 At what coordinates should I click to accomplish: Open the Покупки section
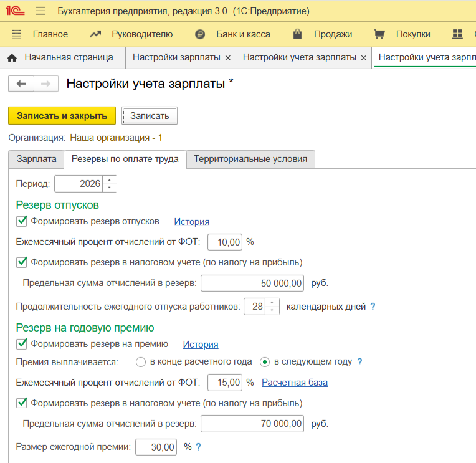413,34
